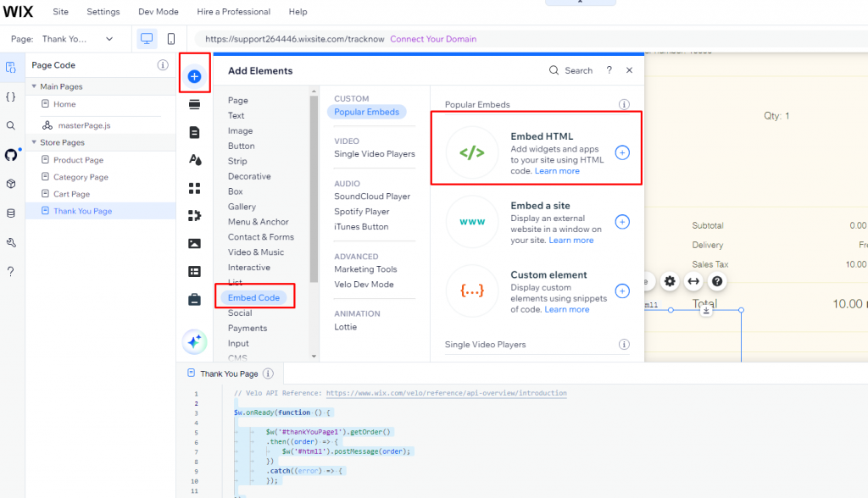
Task: Open the Page dropdown selector
Action: [x=77, y=39]
